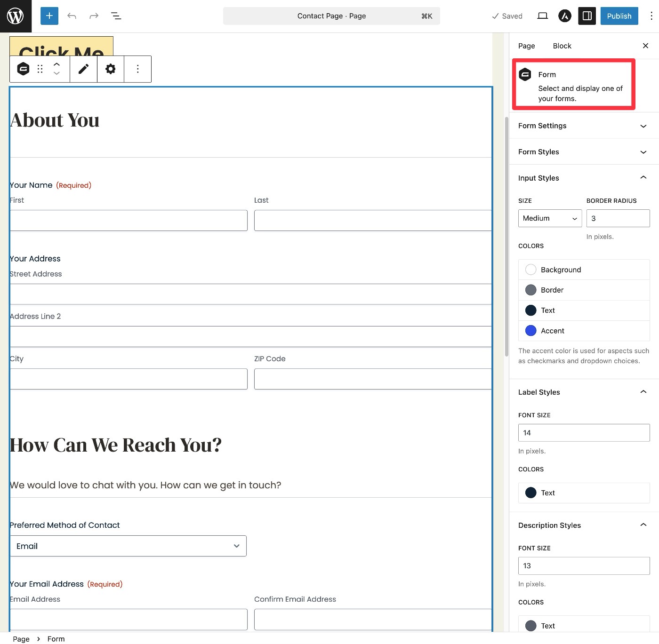
Task: Select the Accent color swatch
Action: 531,331
